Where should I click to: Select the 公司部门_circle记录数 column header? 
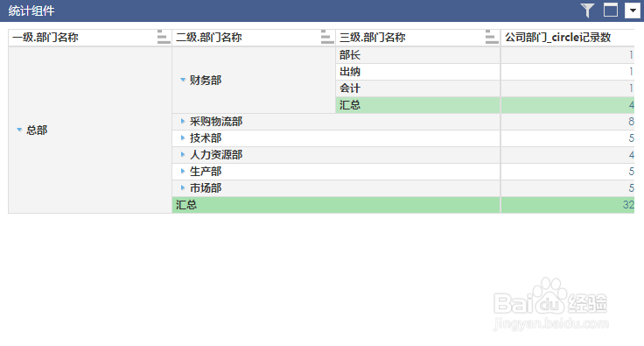568,38
